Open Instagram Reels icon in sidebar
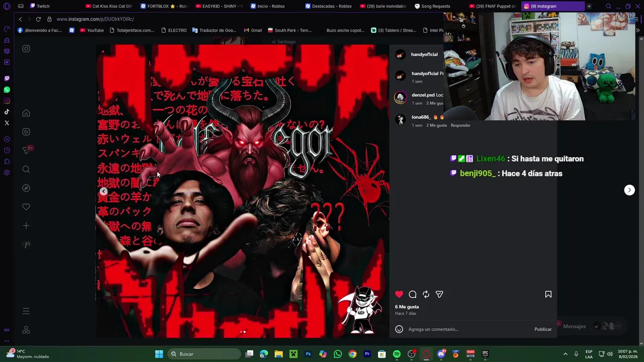The width and height of the screenshot is (644, 362). click(x=26, y=132)
